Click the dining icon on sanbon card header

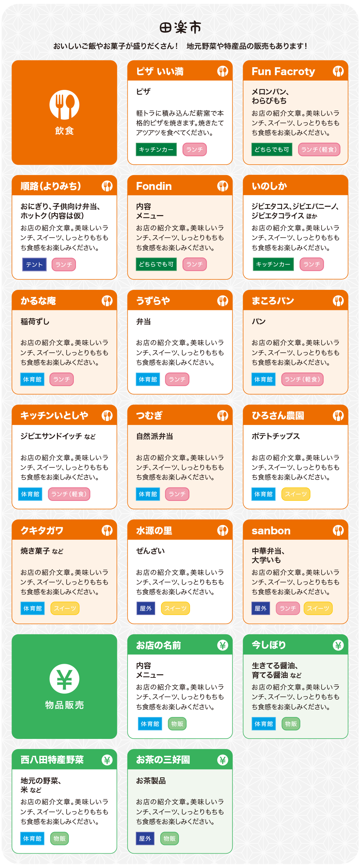[x=338, y=530]
